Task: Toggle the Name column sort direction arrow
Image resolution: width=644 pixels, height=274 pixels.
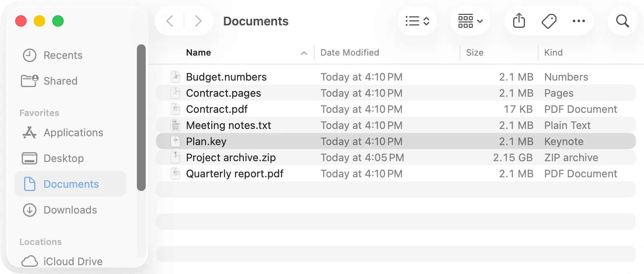Action: click(x=304, y=53)
